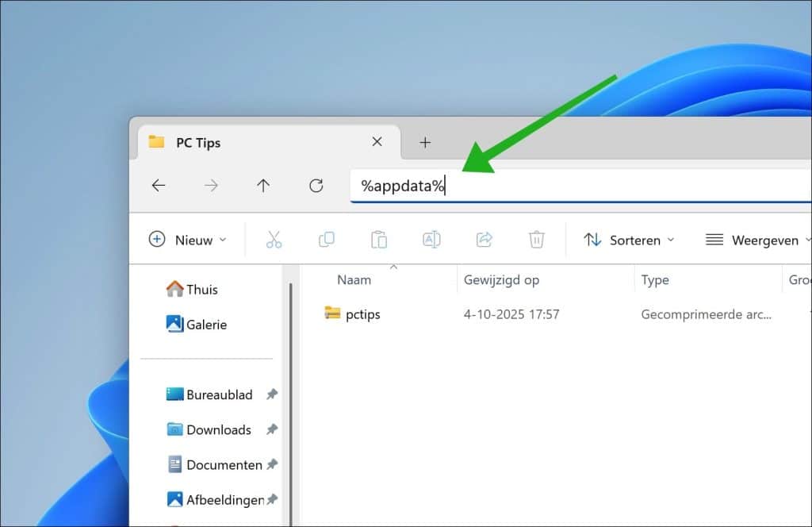Open the Sorteren dropdown
Screen dimensions: 812x527
point(629,239)
